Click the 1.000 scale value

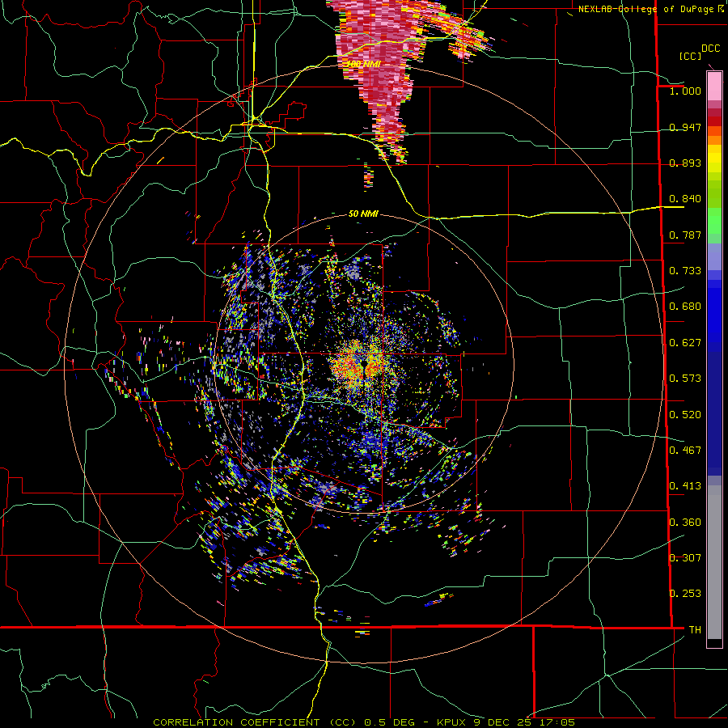coord(685,91)
